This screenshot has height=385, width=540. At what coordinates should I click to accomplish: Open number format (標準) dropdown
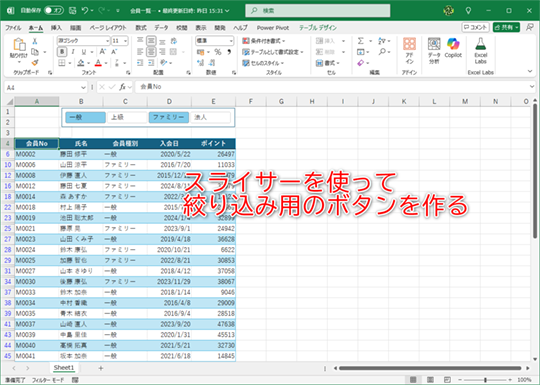coord(231,41)
